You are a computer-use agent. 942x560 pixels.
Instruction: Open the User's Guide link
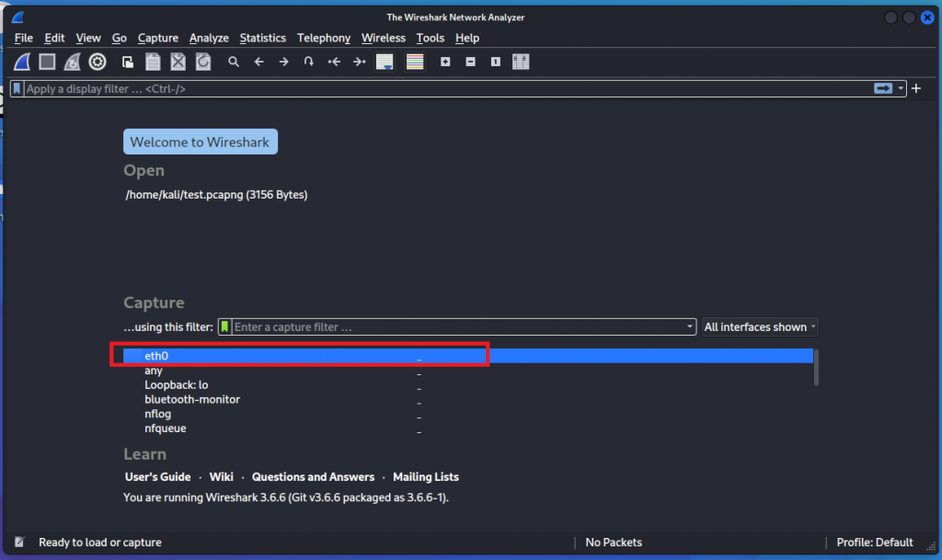157,476
